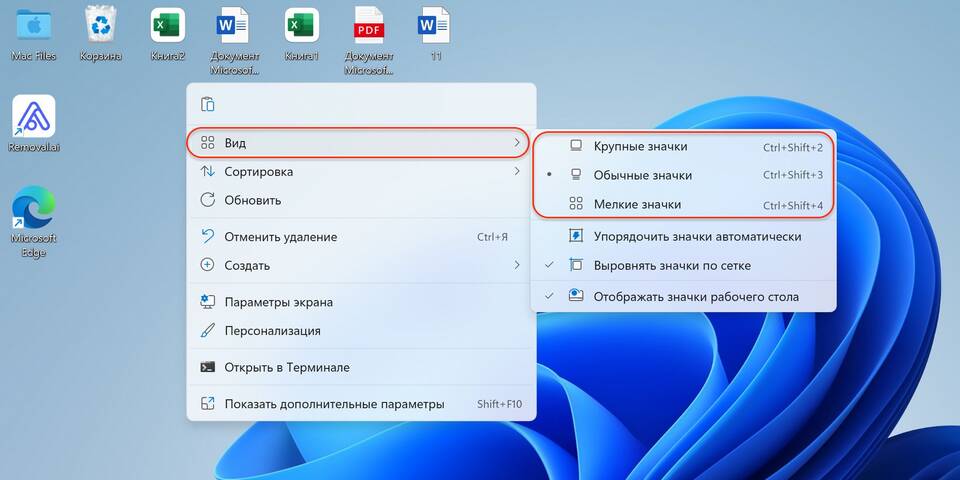This screenshot has height=480, width=960.
Task: Uncheck Выровнять значки по сетке
Action: pyautogui.click(x=671, y=266)
